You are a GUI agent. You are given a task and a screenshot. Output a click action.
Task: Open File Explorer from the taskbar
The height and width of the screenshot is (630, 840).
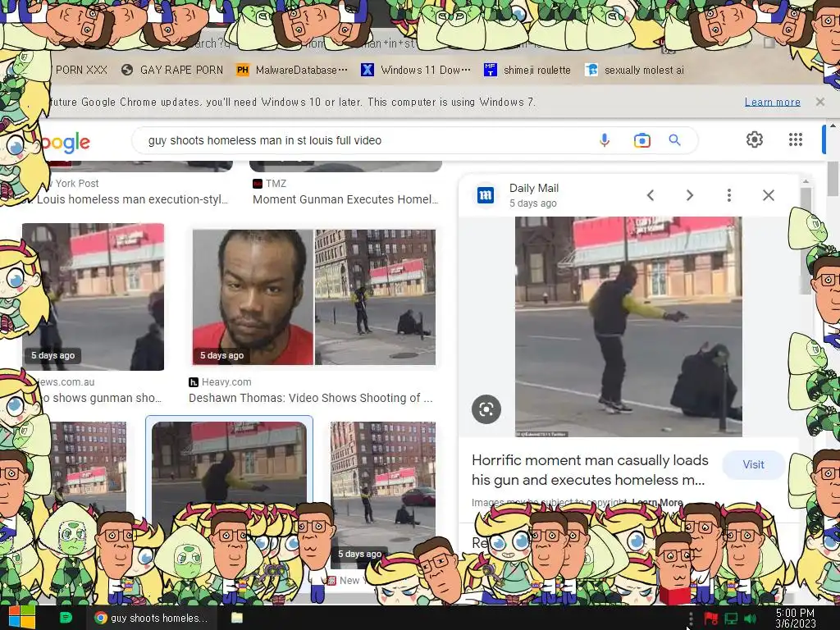(237, 618)
